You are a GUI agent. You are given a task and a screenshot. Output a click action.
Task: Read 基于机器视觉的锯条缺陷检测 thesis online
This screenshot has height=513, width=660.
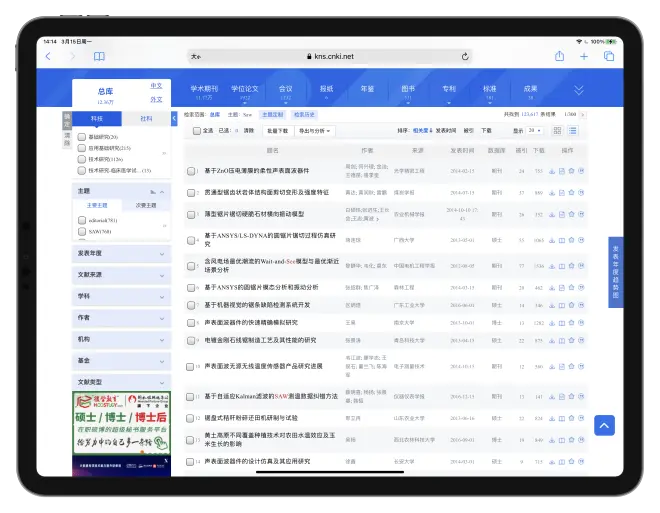[x=562, y=305]
